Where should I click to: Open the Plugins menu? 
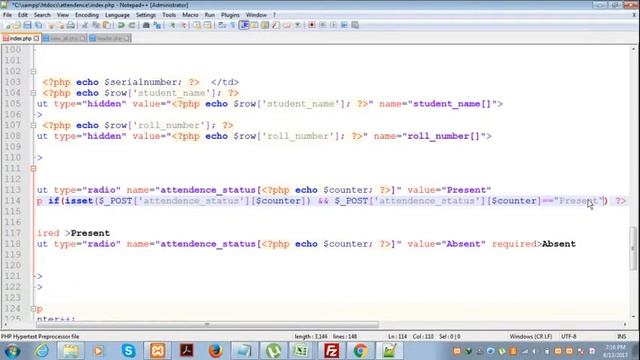[x=230, y=15]
